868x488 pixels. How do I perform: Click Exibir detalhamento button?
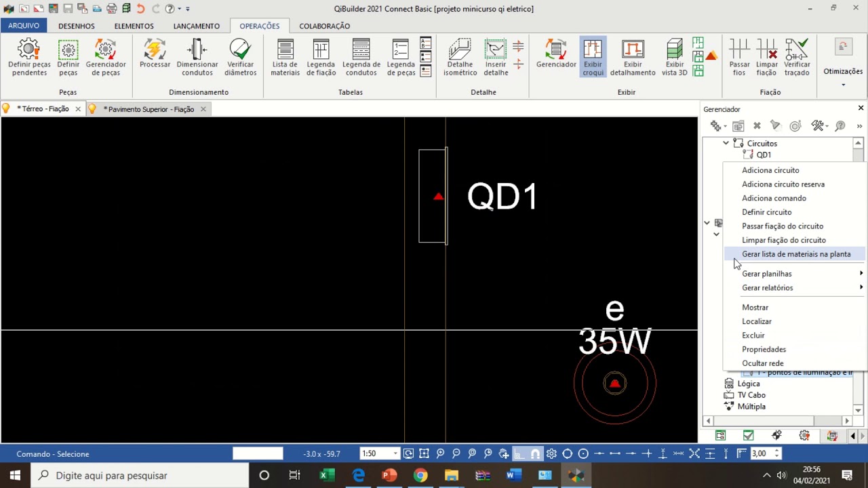[633, 57]
